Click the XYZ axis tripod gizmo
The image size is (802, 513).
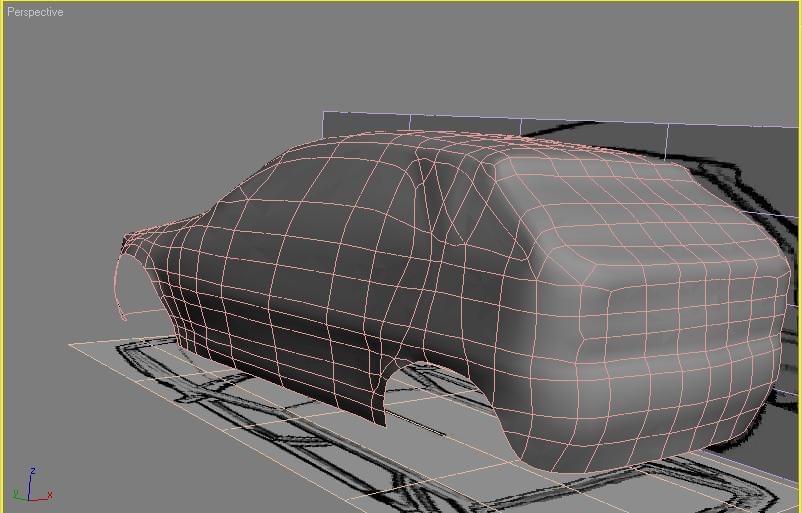33,485
